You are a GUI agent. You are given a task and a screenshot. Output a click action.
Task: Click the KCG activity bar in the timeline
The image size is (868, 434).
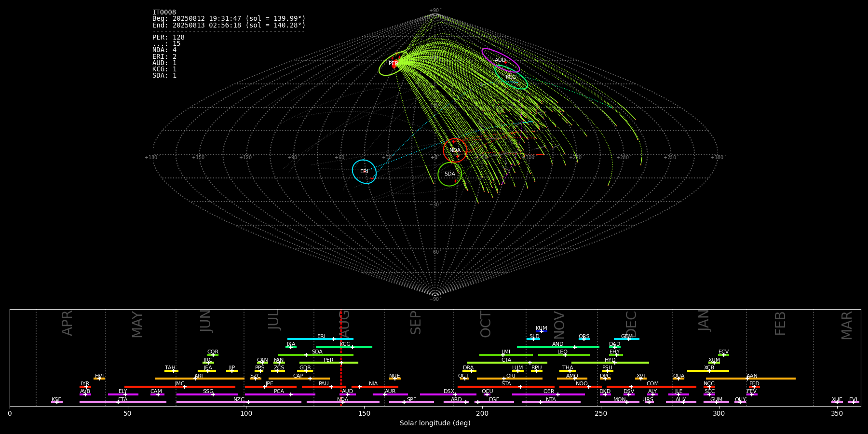(x=344, y=347)
